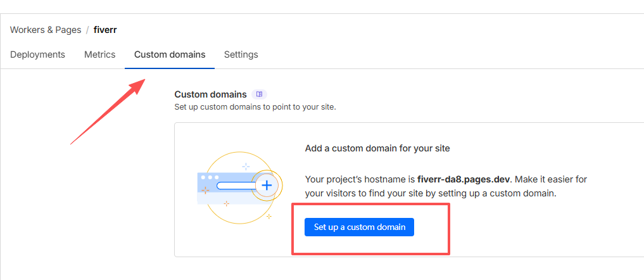This screenshot has height=280, width=644.
Task: Click the three window dots in the illustration
Action: tap(210, 177)
